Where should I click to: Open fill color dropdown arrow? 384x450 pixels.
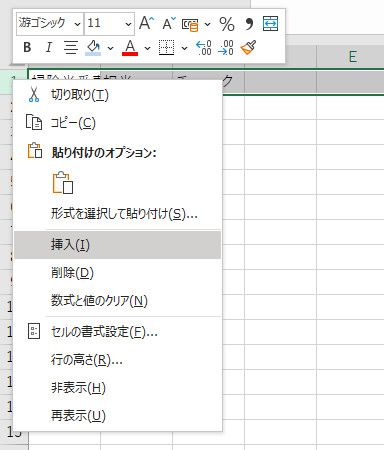111,48
